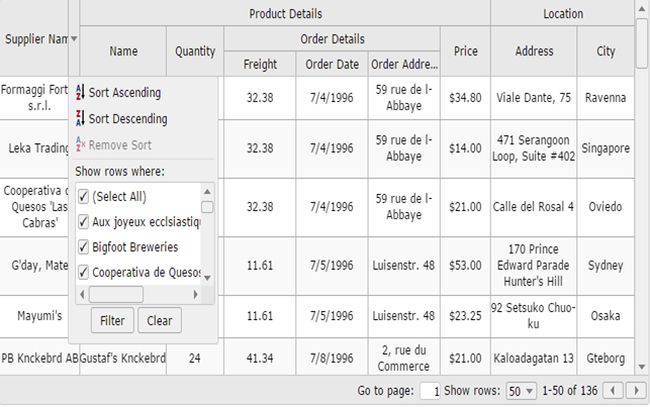Uncheck Aux joyeux ecclsiastiques checkbox

83,222
